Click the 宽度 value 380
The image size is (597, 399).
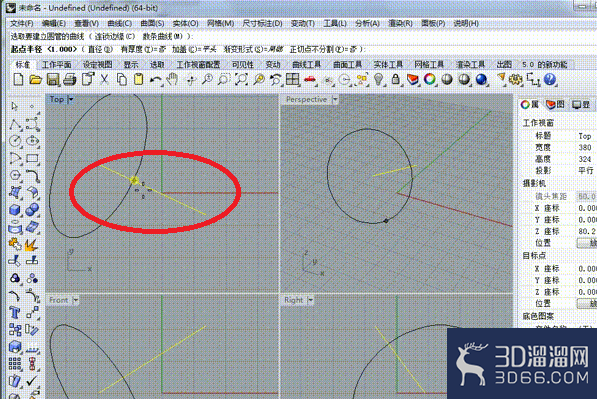(586, 147)
